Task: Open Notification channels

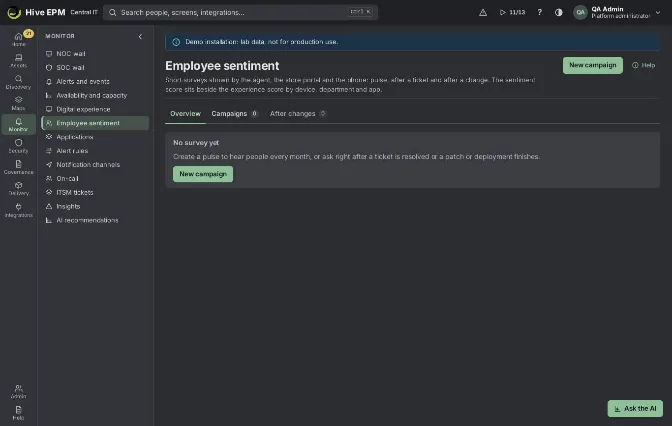Action: point(95,165)
